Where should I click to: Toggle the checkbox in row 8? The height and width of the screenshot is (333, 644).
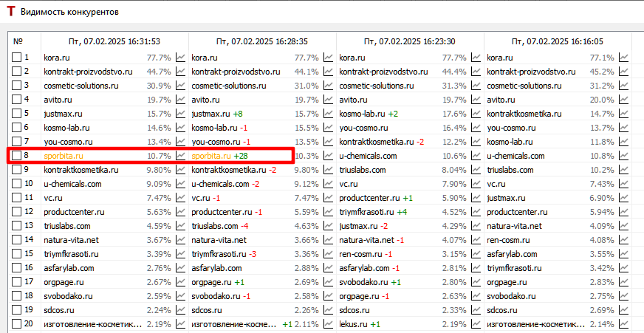(16, 156)
